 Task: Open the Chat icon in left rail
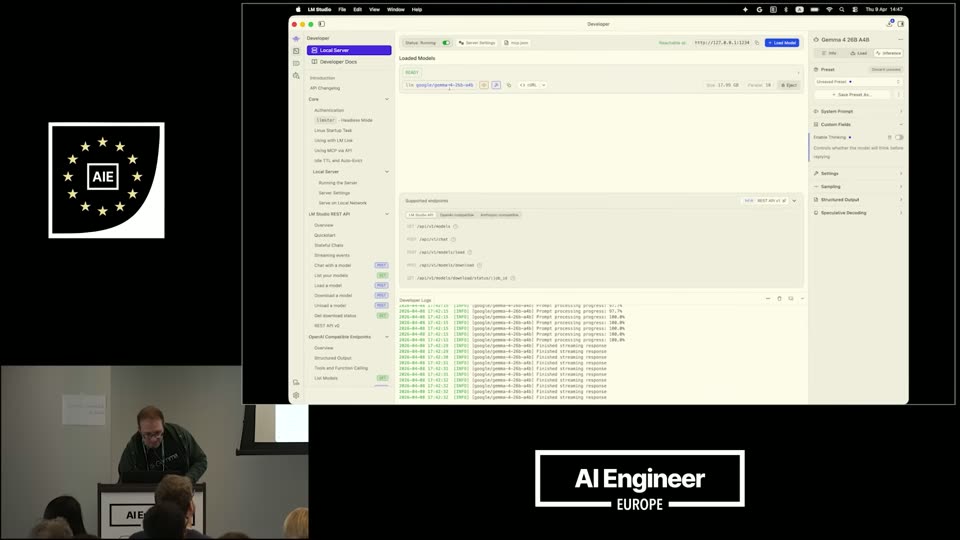click(x=296, y=39)
